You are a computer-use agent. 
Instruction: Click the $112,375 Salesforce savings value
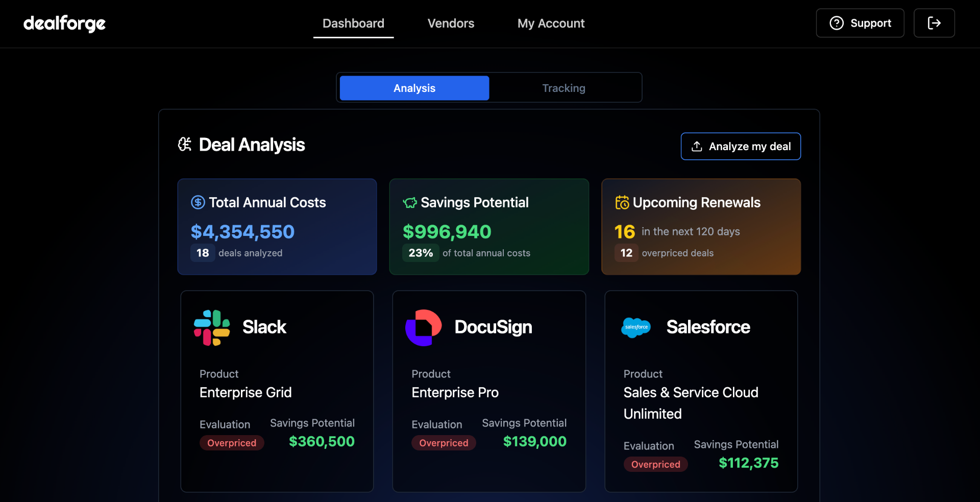tap(748, 463)
